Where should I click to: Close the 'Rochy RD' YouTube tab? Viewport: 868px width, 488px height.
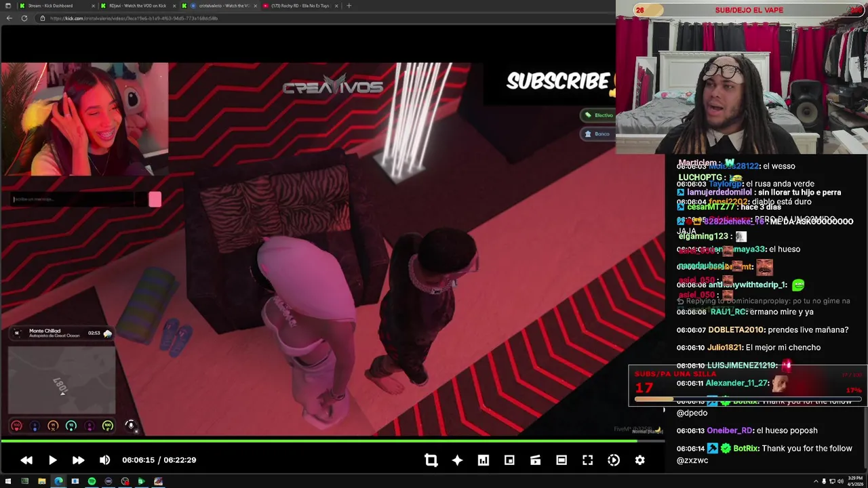pos(336,5)
